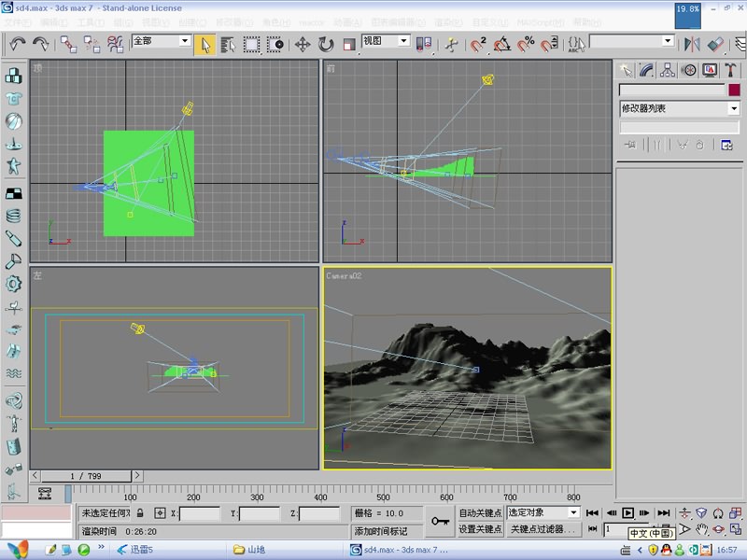Viewport: 747px width, 560px height.
Task: Open the Mini Curve Editor icon
Action: (x=45, y=494)
